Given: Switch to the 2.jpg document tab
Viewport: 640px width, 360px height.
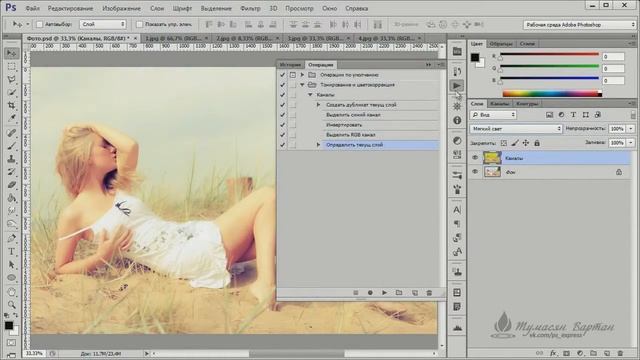Looking at the screenshot, I should click(244, 38).
